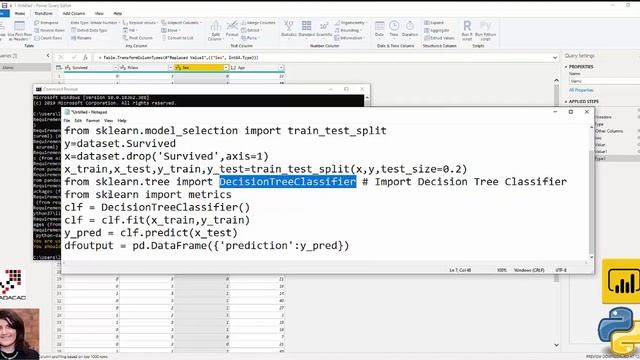
Task: Open the Format text column tool
Action: click(x=232, y=29)
